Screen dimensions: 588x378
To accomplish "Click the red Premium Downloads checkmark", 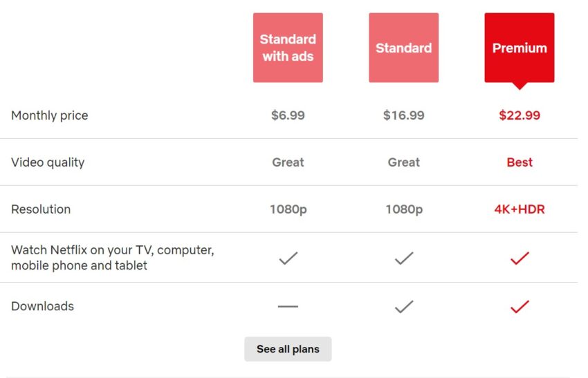I will point(520,306).
